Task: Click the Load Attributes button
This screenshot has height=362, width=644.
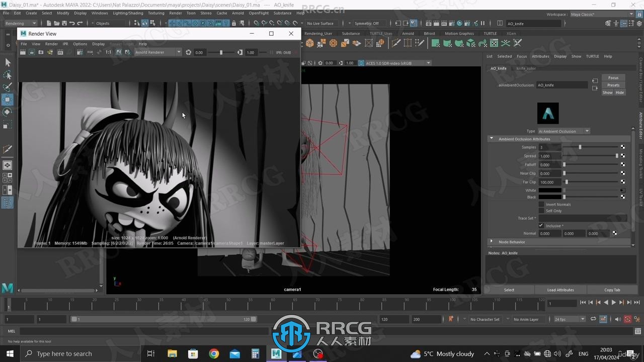Action: (x=560, y=290)
